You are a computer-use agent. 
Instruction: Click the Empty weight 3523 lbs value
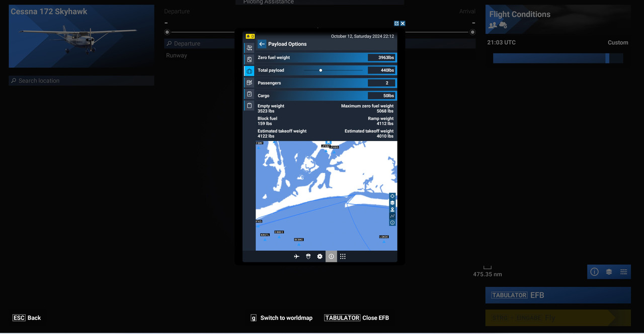point(266,111)
